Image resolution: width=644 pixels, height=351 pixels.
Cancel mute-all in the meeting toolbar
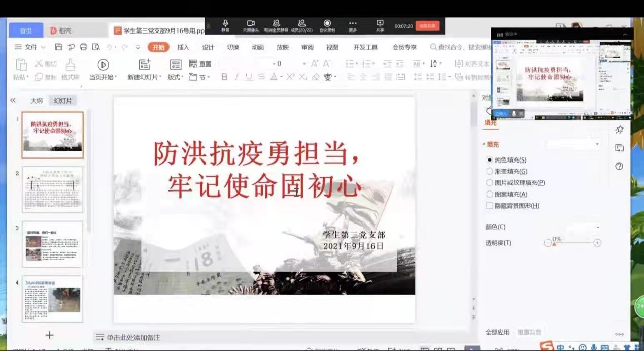pos(276,26)
